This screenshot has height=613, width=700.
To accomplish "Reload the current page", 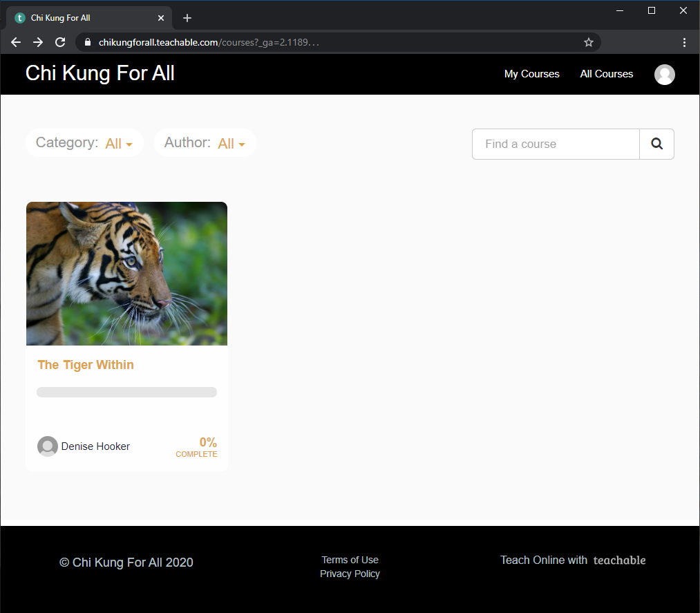I will tap(60, 42).
